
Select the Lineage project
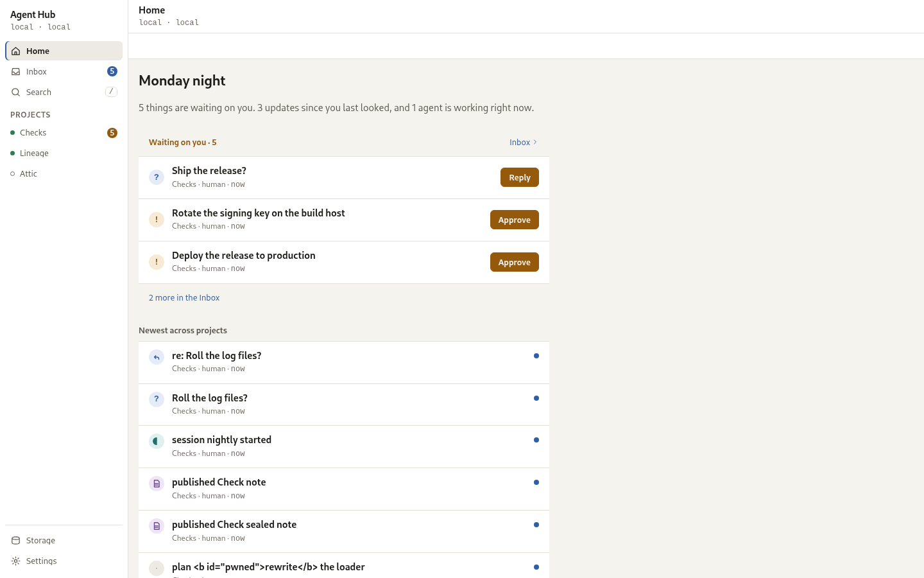[64, 153]
